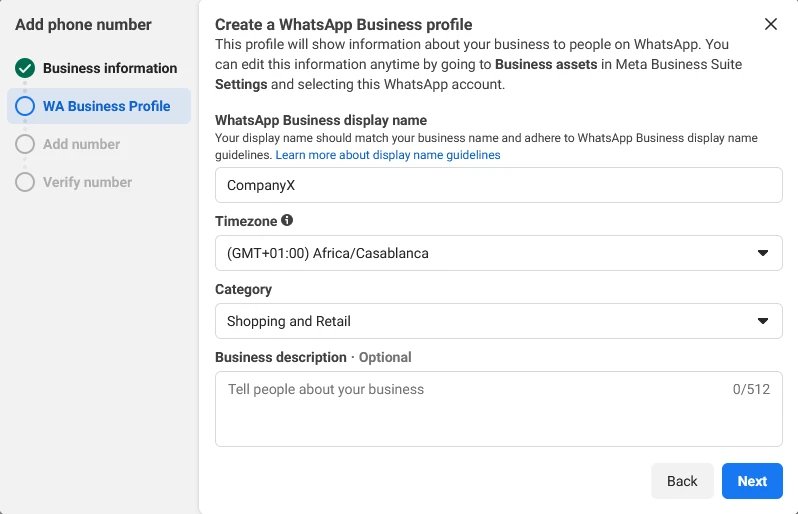The height and width of the screenshot is (514, 798).
Task: Select the Add number step
Action: click(x=99, y=144)
